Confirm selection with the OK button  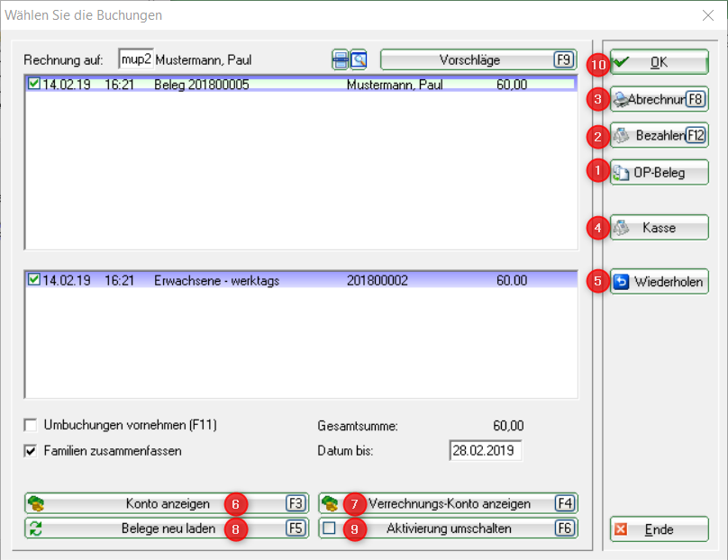click(x=659, y=62)
